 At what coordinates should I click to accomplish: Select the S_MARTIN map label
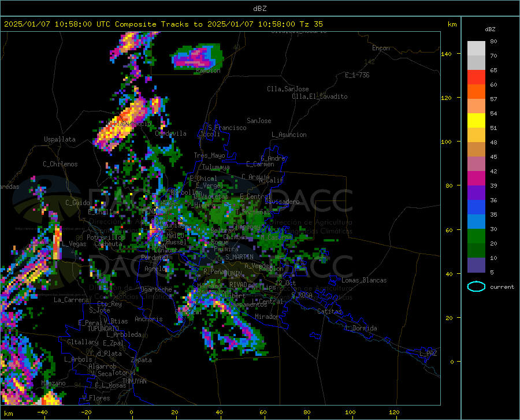239,257
